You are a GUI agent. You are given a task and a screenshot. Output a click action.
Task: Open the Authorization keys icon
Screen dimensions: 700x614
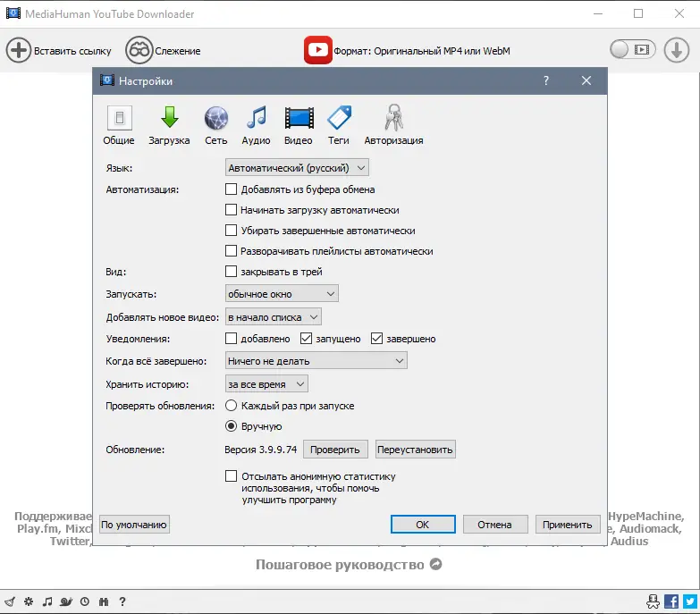(393, 117)
